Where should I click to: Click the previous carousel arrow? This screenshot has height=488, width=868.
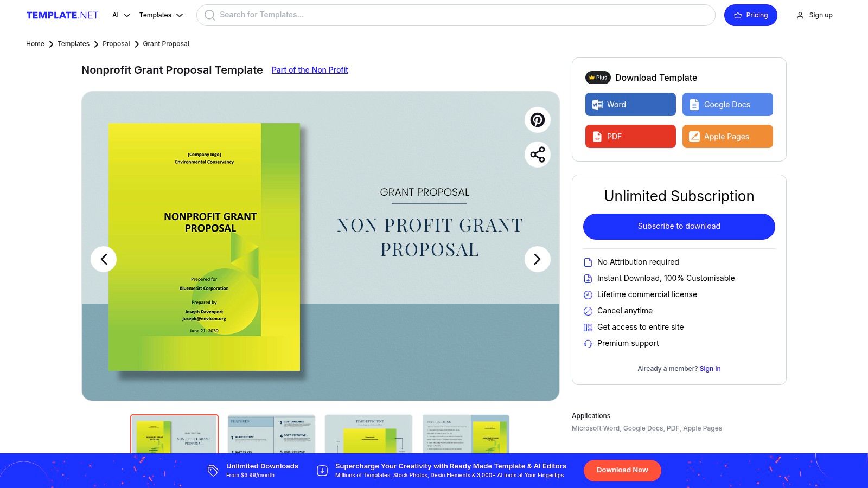[x=104, y=259]
